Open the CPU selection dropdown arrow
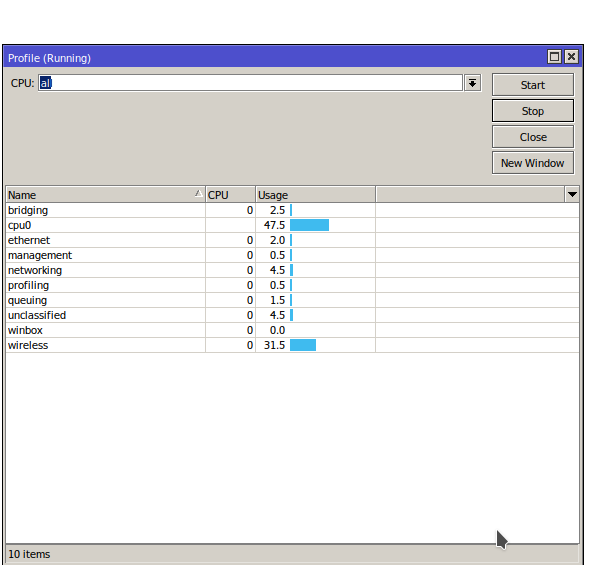Viewport: 589px width, 565px height. (x=473, y=83)
